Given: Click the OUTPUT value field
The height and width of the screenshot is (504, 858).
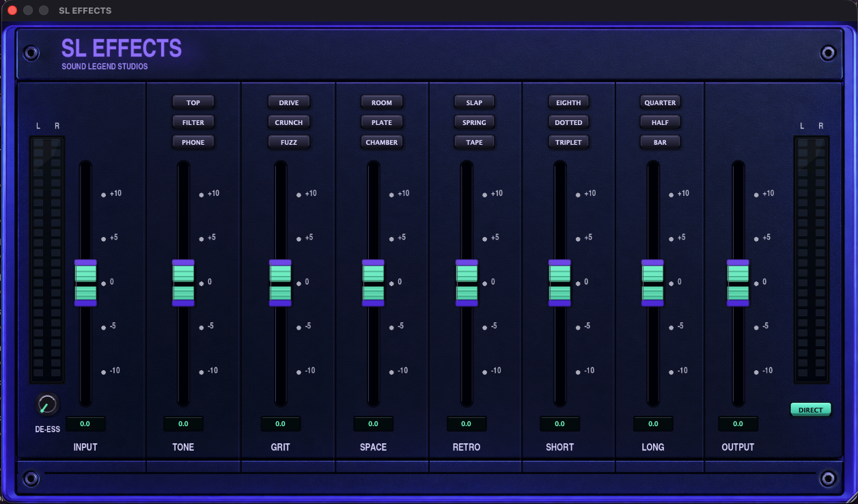Looking at the screenshot, I should pyautogui.click(x=738, y=424).
